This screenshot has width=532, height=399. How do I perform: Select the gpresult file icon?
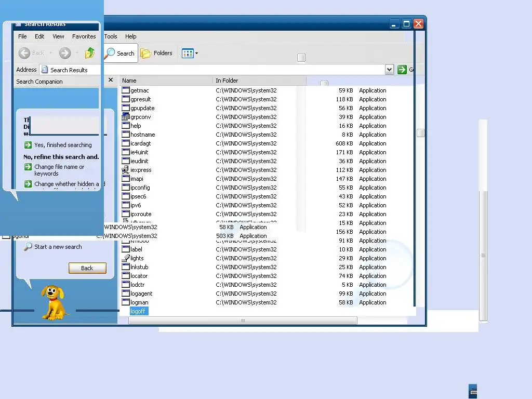[126, 99]
